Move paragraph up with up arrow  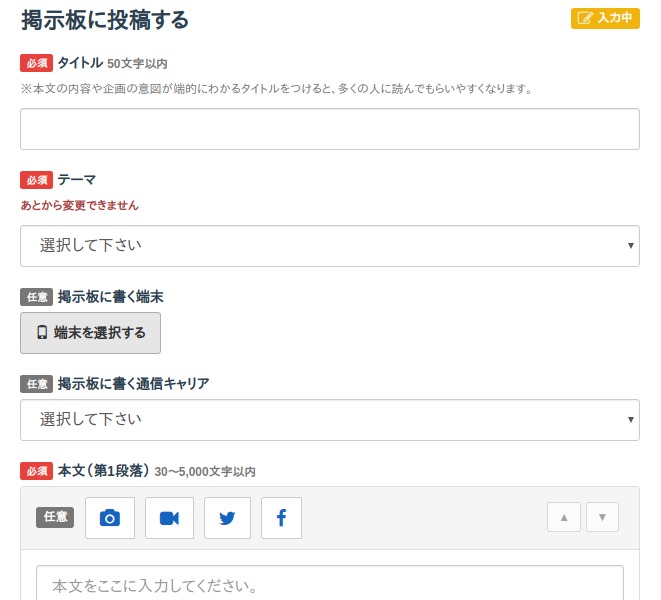click(x=564, y=517)
